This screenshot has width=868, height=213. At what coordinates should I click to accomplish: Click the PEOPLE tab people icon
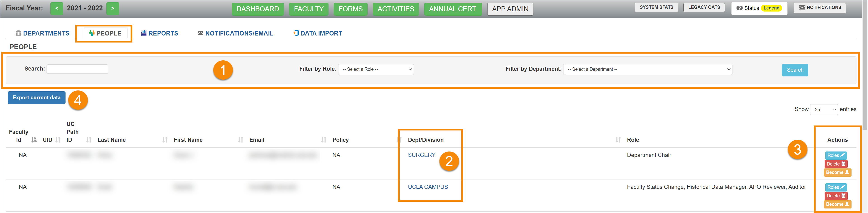click(92, 33)
